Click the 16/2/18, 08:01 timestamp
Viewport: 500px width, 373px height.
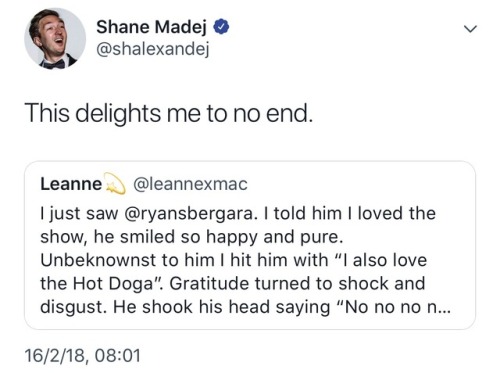point(83,355)
